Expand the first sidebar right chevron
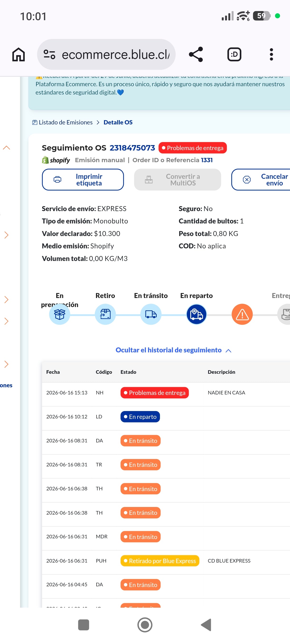 [6, 235]
